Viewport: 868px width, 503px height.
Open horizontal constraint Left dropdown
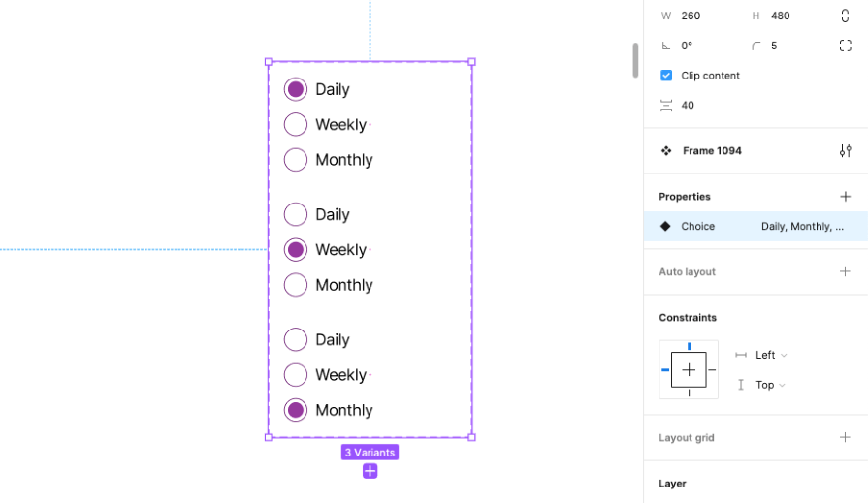coord(771,356)
